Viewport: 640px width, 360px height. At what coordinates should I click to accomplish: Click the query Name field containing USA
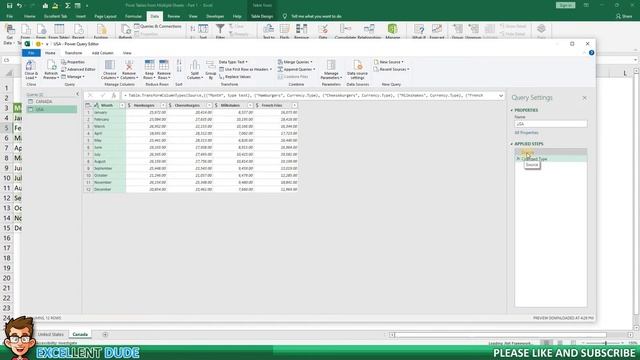(551, 124)
